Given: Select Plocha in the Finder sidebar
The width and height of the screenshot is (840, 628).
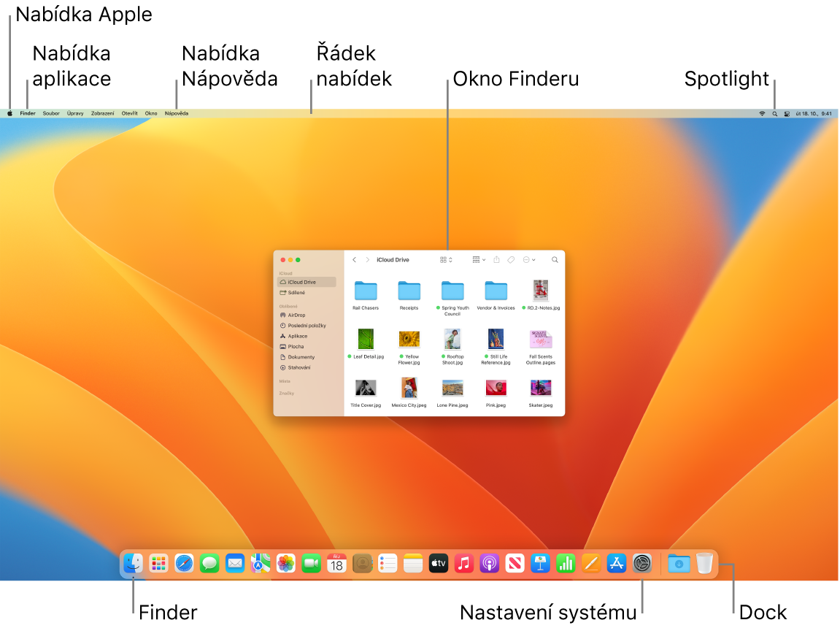Looking at the screenshot, I should coord(307,347).
